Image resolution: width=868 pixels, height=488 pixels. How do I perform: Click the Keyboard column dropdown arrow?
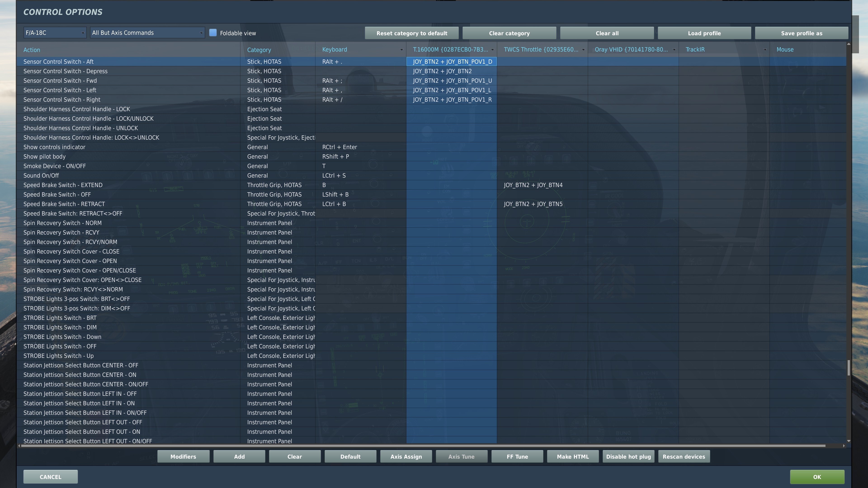(x=401, y=50)
